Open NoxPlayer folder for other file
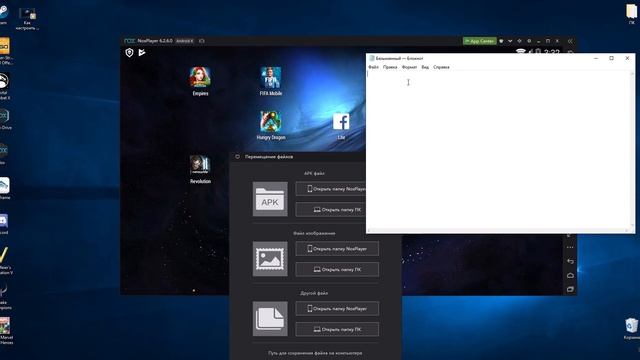Image resolution: width=640 pixels, height=360 pixels. tap(337, 309)
